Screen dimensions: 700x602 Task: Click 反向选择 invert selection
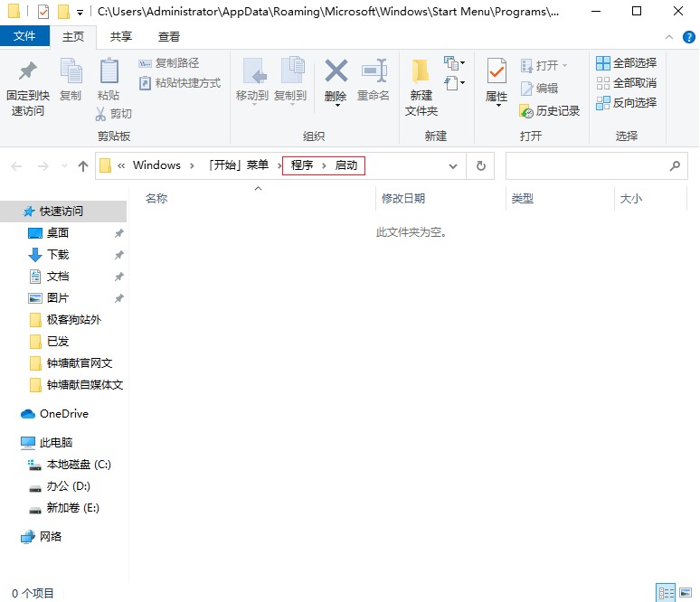(626, 103)
